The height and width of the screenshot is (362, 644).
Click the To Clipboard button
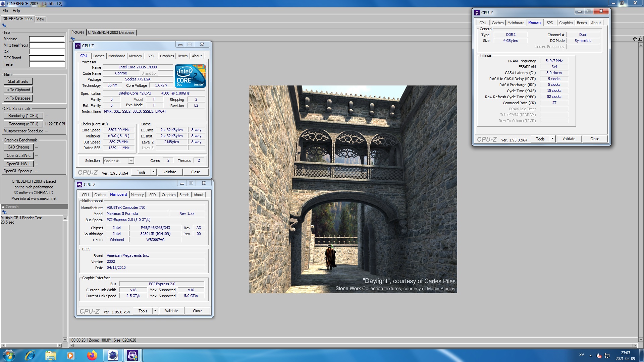point(18,90)
